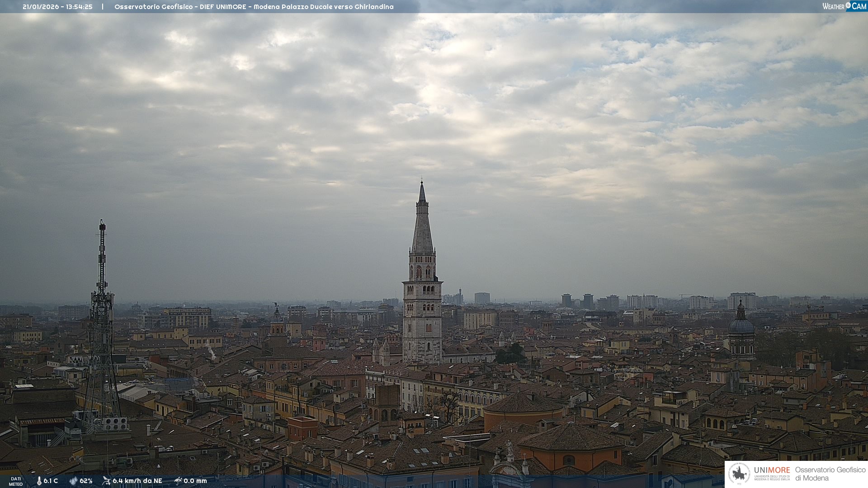The image size is (868, 488).
Task: Click the DATI METEO label
Action: point(16,481)
